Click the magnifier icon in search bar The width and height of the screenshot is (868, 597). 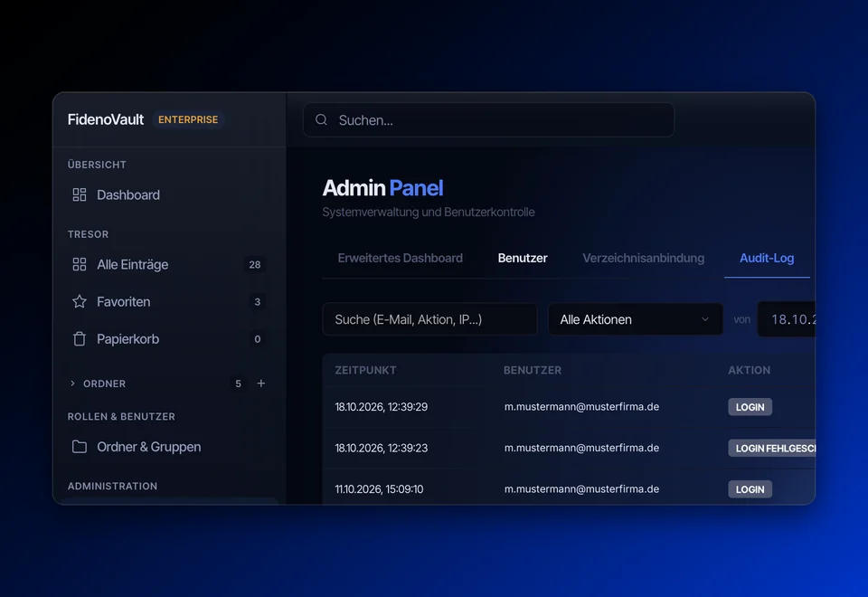tap(321, 119)
